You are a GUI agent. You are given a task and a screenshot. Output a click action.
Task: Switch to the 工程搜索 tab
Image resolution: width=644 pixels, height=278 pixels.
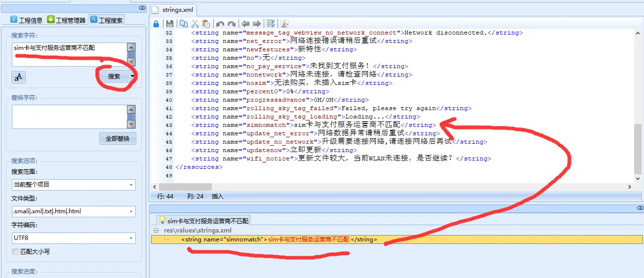coord(106,20)
